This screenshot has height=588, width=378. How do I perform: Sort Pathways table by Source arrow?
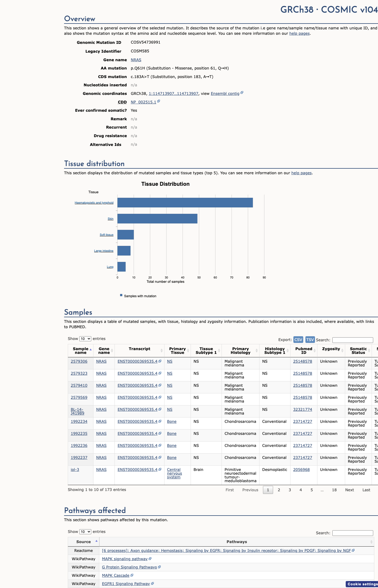[96, 541]
